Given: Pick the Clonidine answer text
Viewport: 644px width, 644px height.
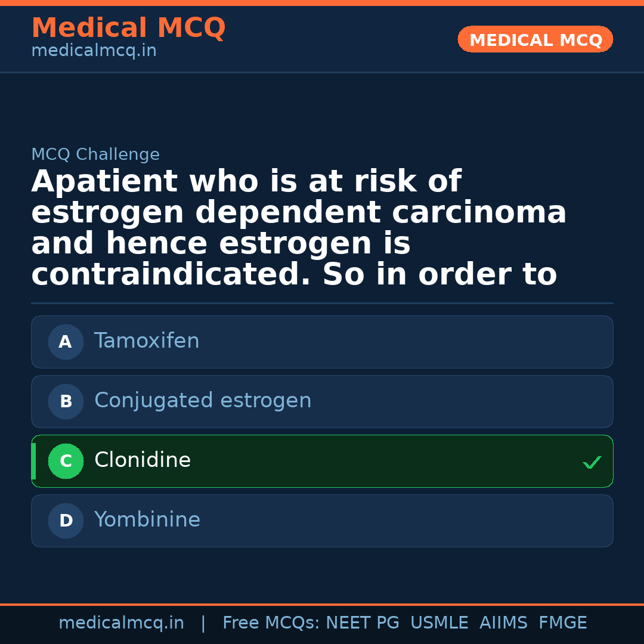Looking at the screenshot, I should point(143,460).
